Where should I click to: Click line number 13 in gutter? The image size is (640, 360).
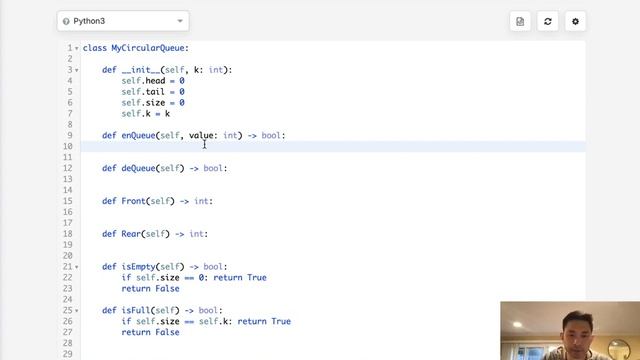pyautogui.click(x=68, y=179)
